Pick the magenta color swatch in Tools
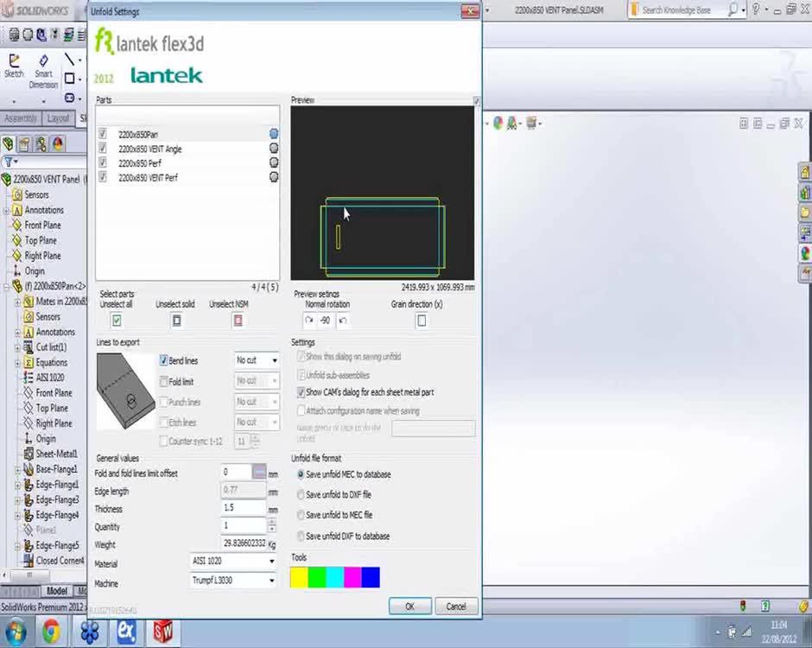This screenshot has height=648, width=812. pos(354,577)
